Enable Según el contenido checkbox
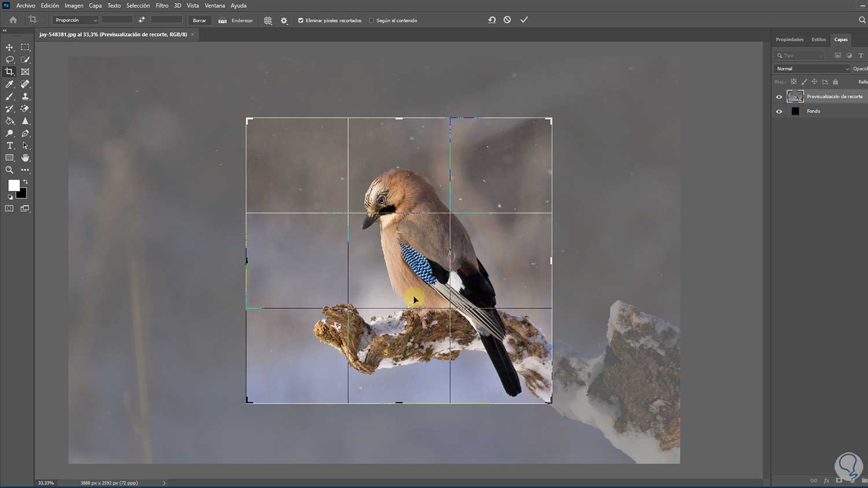 372,20
